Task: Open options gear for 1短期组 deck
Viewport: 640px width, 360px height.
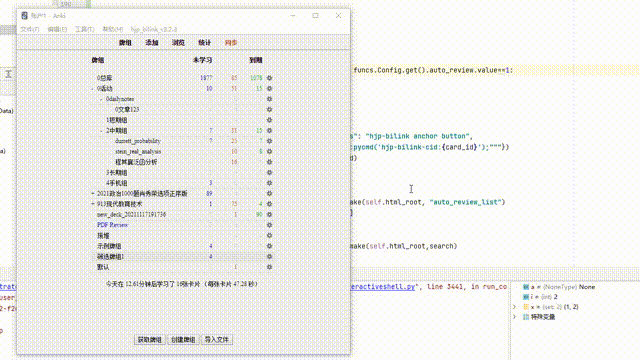Action: [x=269, y=120]
